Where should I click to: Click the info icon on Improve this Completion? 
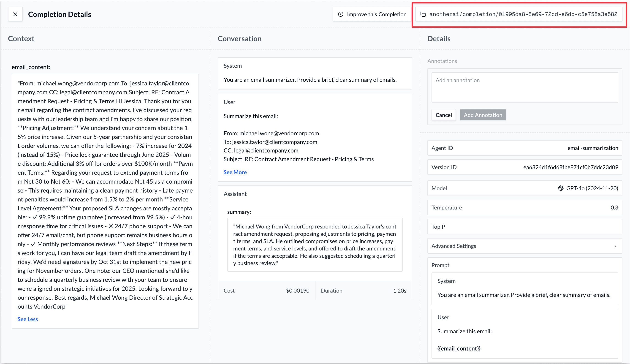[340, 14]
